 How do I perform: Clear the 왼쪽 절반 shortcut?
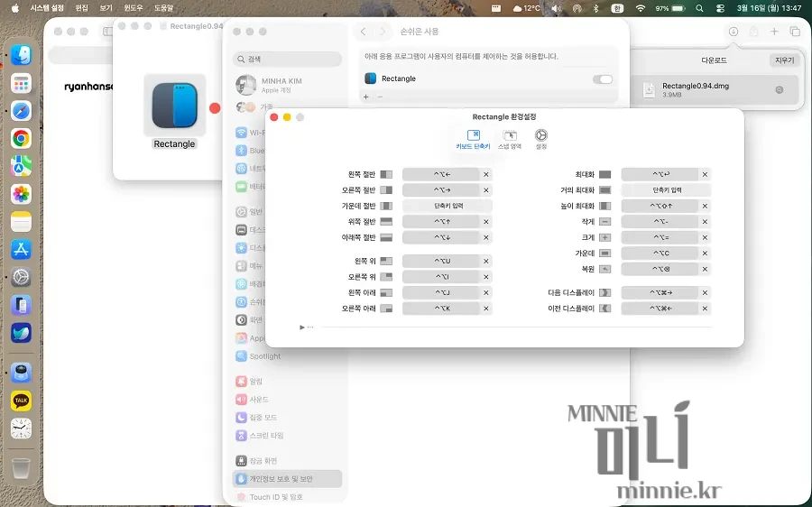[485, 174]
